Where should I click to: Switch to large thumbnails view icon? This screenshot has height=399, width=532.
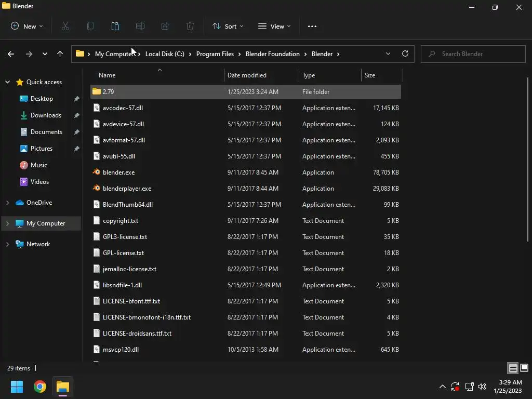click(524, 368)
